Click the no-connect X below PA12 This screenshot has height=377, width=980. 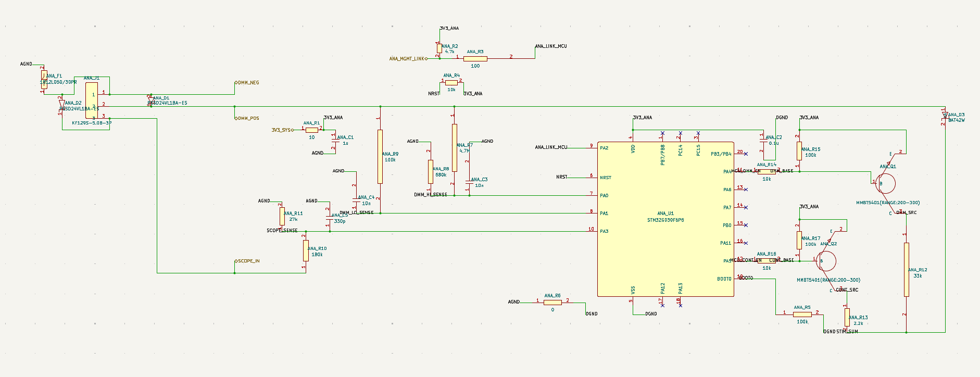point(662,306)
